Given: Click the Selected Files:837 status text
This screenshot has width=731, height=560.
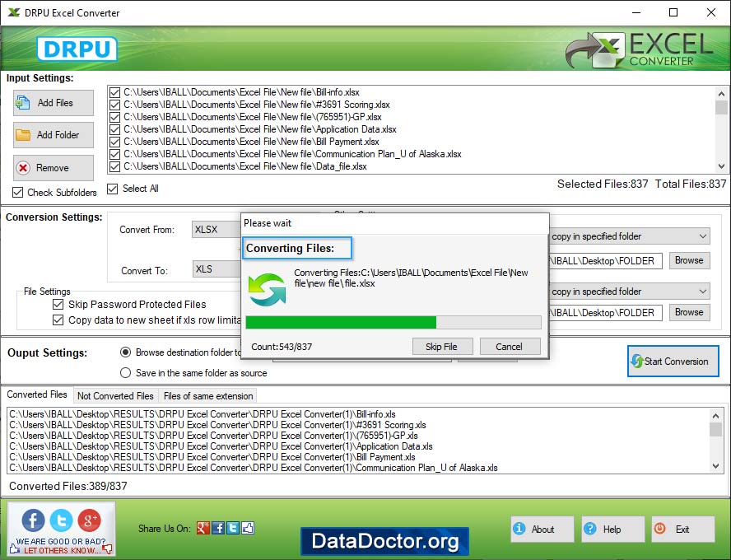Looking at the screenshot, I should pos(603,184).
